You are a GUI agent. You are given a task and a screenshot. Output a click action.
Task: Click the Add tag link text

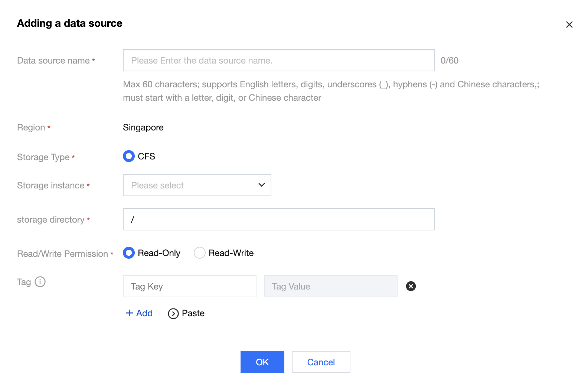pyautogui.click(x=144, y=313)
